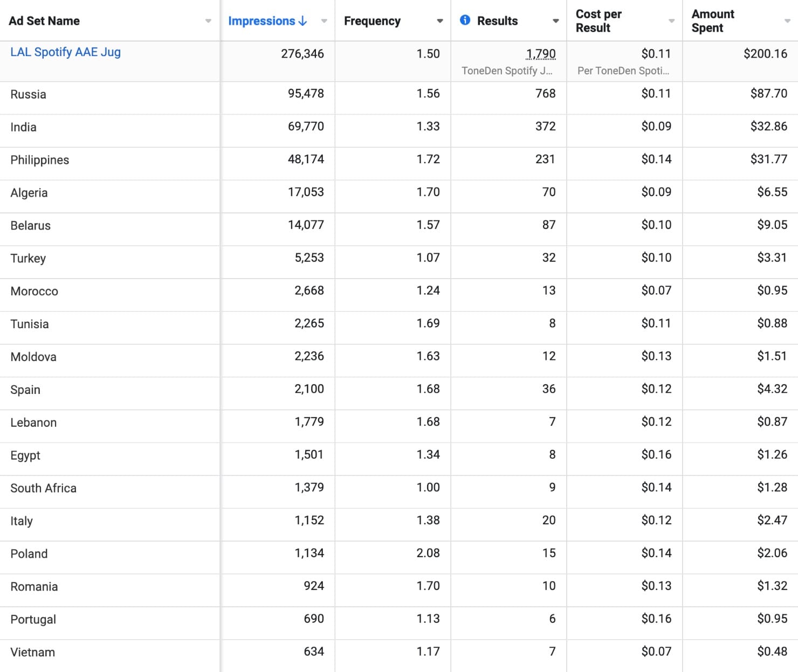Open the LAL Spotify AAE Jug link

[x=65, y=52]
